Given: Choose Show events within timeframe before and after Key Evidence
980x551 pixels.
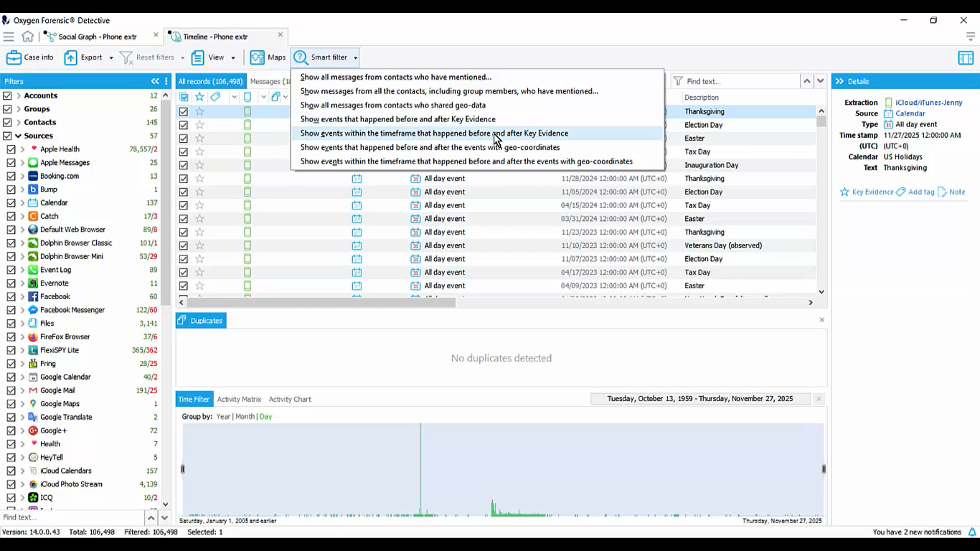Looking at the screenshot, I should [434, 133].
